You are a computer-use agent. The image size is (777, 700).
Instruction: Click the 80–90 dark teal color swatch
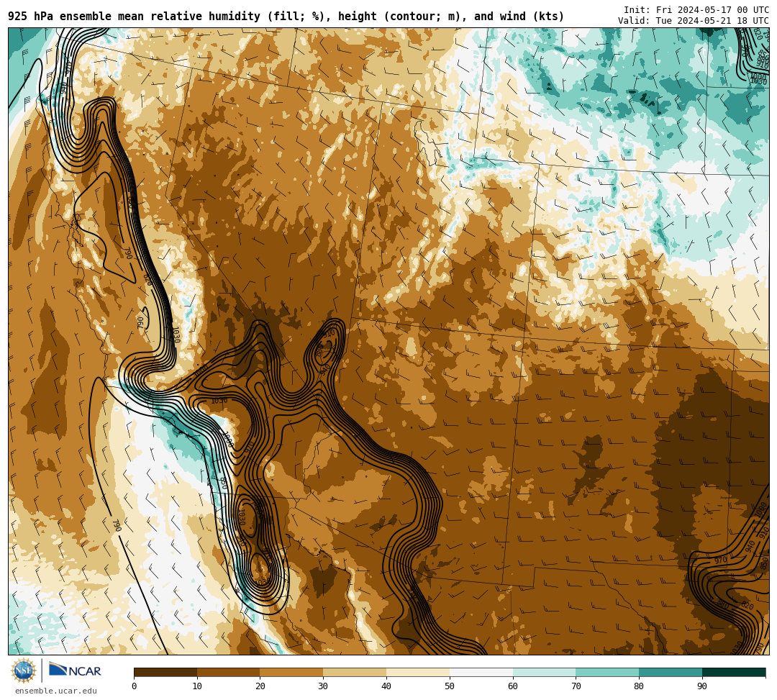point(671,672)
